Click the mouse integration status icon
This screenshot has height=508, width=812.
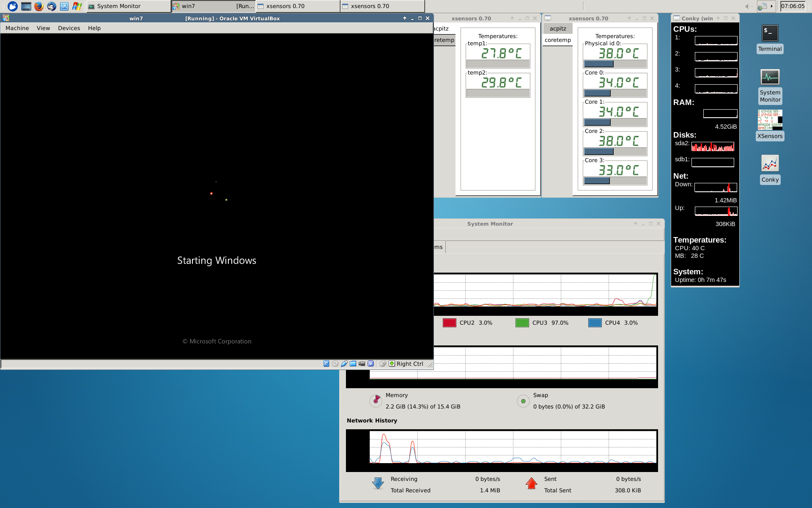383,364
